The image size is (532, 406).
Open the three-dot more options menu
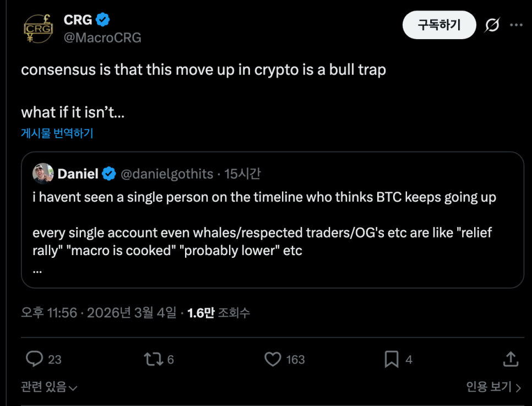click(515, 25)
